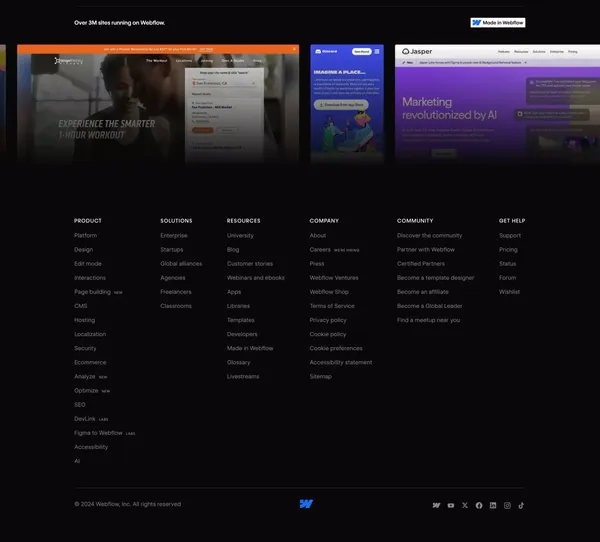Click the blue Webflow logo in footer center

pos(306,504)
